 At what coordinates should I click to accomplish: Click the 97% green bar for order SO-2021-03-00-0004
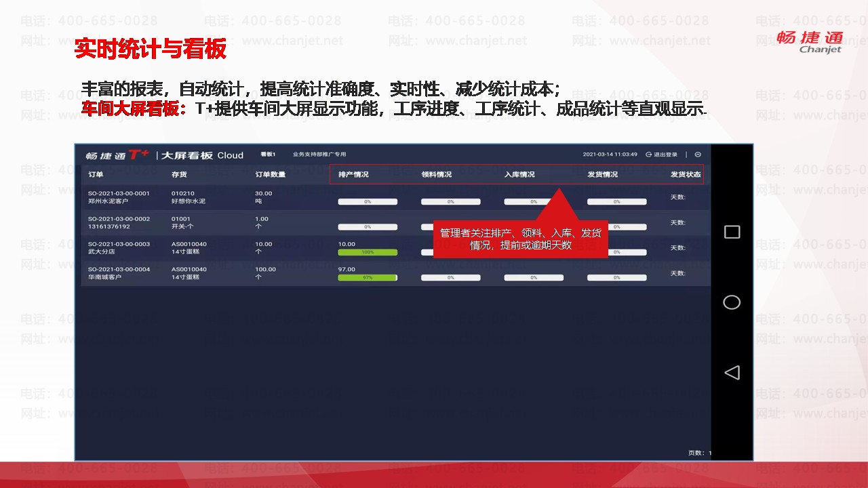click(x=368, y=277)
